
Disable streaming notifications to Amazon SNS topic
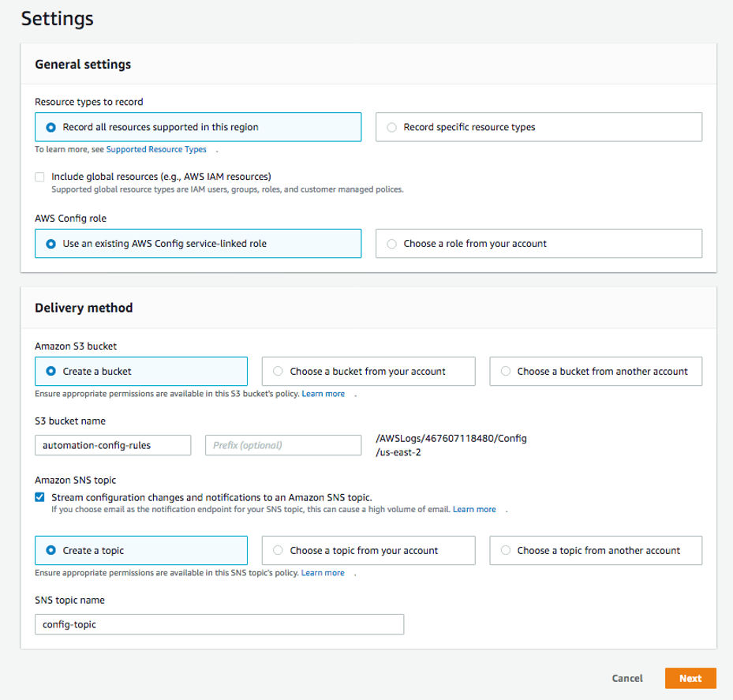pos(39,497)
